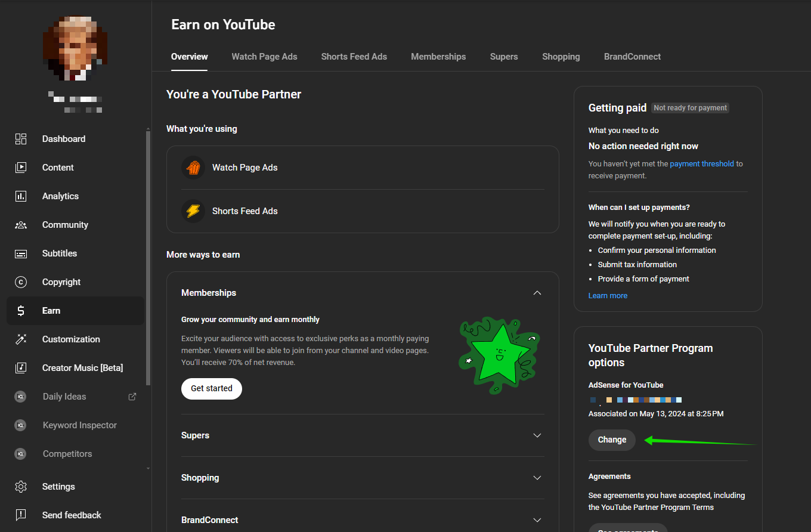Click the Send feedback icon
811x532 pixels.
pyautogui.click(x=21, y=515)
